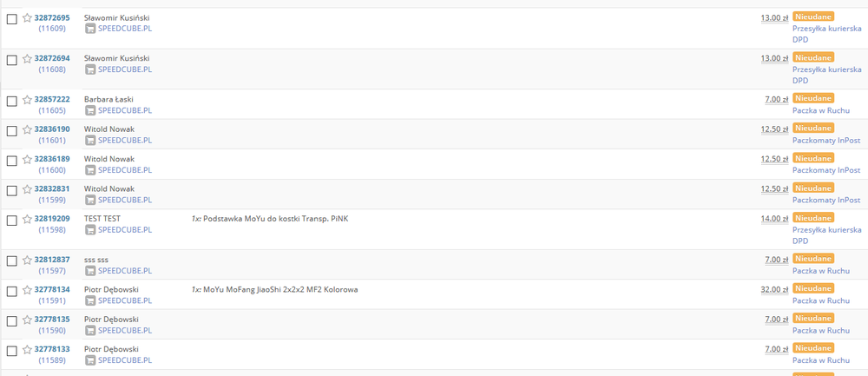
Task: Click shop cart icon for order 32778133
Action: pyautogui.click(x=90, y=360)
